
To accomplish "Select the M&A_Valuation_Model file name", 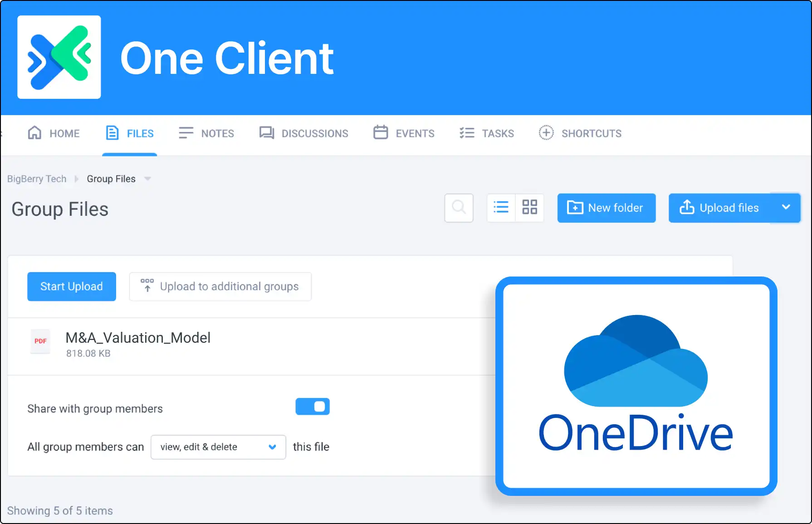I will (138, 338).
